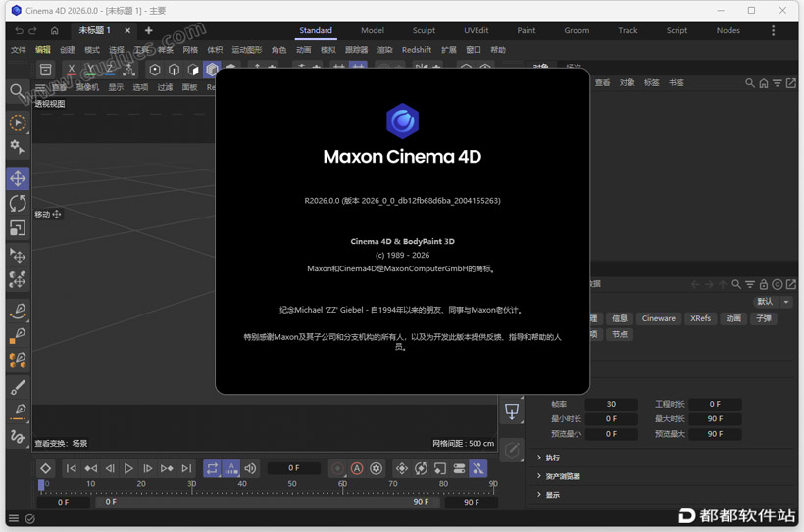This screenshot has height=532, width=804.
Task: Click the archive box icon in top toolbar
Action: pos(46,70)
